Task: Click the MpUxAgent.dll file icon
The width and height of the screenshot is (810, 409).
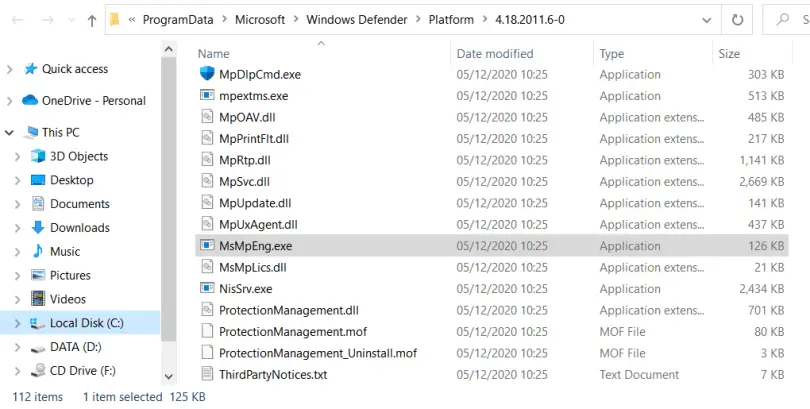Action: pyautogui.click(x=207, y=224)
